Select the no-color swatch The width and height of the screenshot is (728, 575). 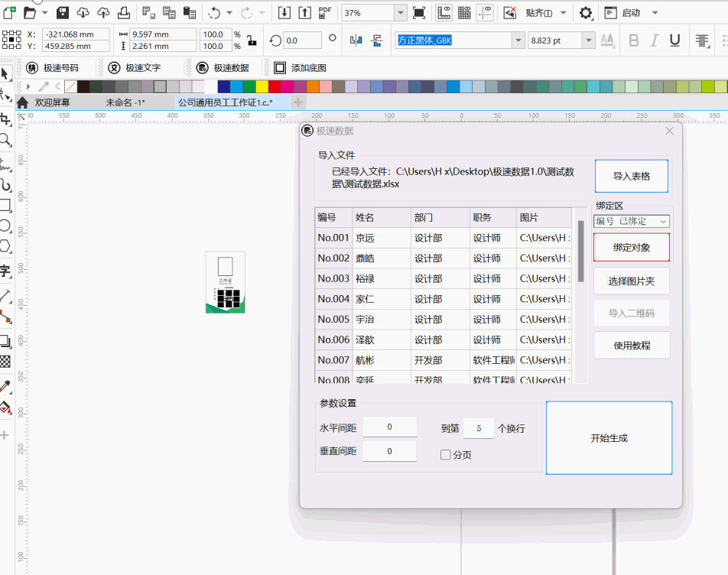point(71,86)
